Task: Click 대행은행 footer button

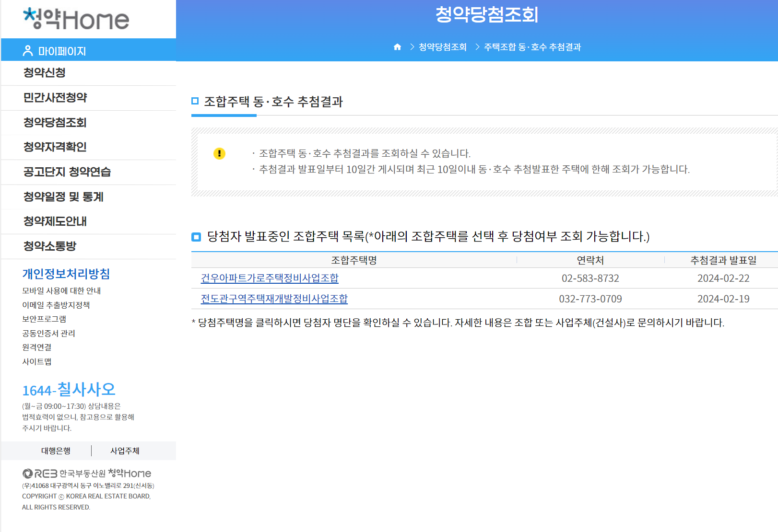Action: click(56, 451)
